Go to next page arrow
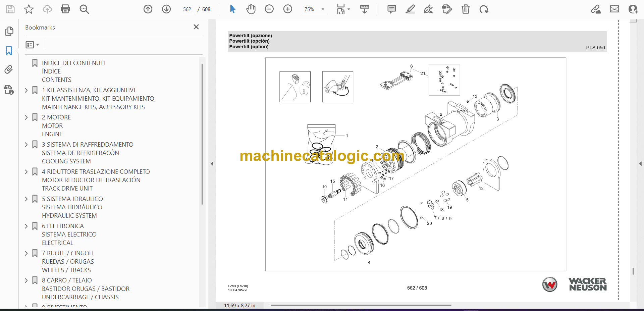644x311 pixels. (166, 9)
